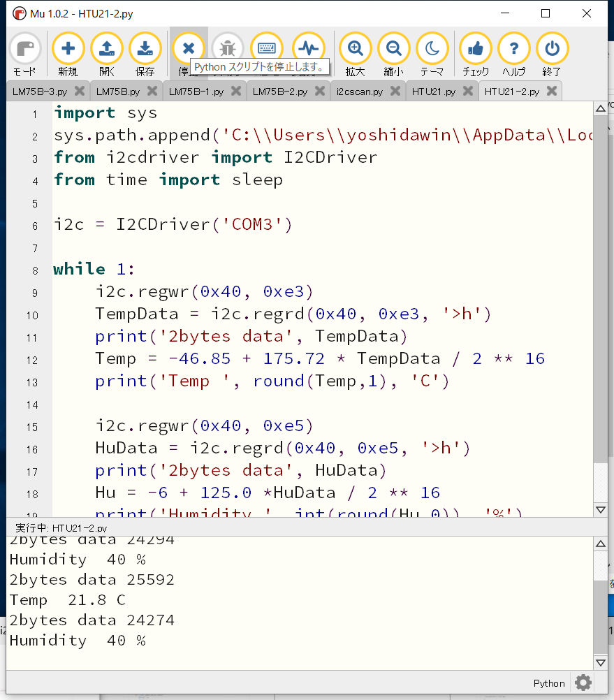Viewport: 614px width, 700px height.
Task: Click line number 14 in the gutter
Action: coord(32,405)
